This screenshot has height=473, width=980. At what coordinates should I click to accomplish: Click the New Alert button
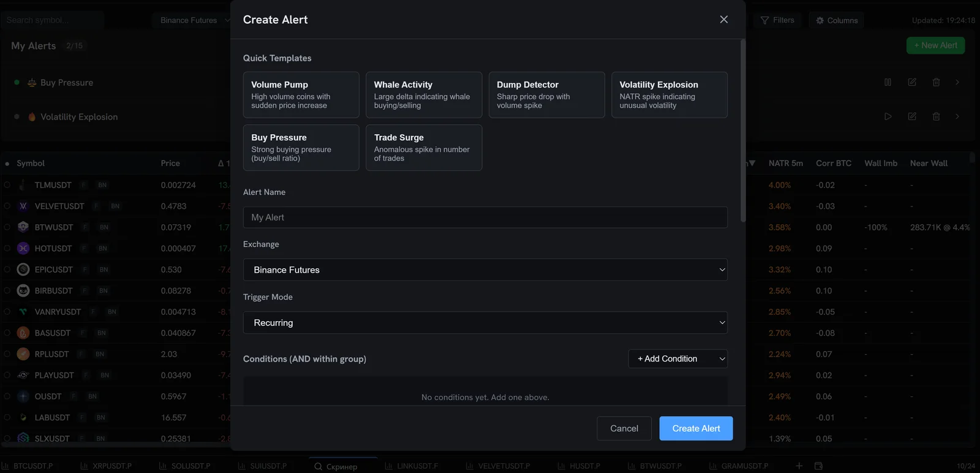point(935,45)
